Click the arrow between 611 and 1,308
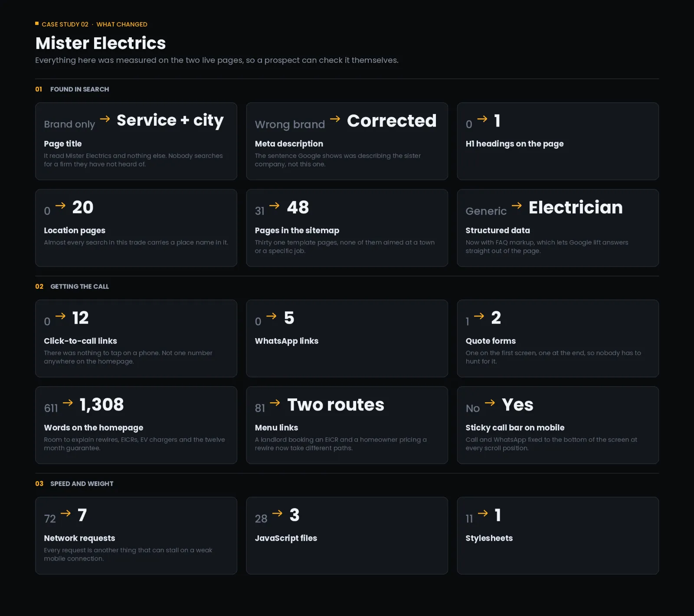Image resolution: width=694 pixels, height=616 pixels. (68, 403)
